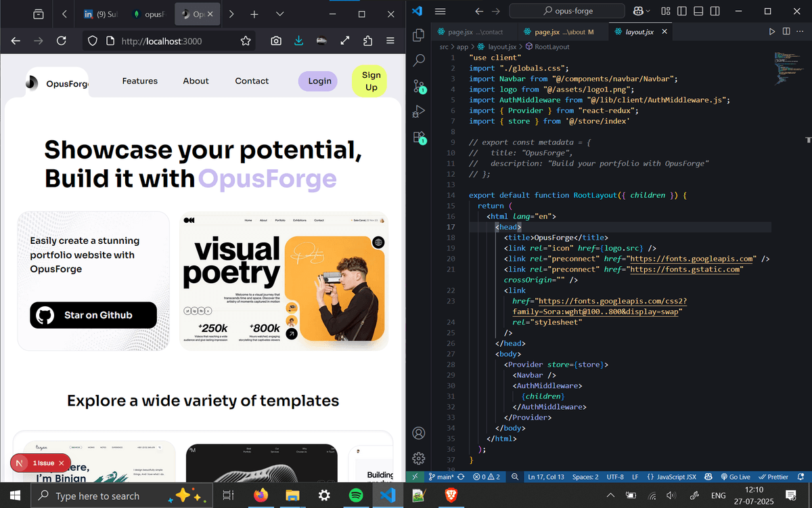Click browser back arrow

tap(16, 41)
